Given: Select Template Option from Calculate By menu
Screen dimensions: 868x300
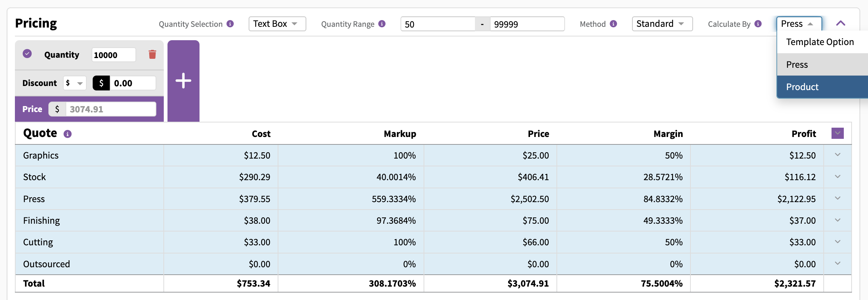Looking at the screenshot, I should (x=822, y=42).
